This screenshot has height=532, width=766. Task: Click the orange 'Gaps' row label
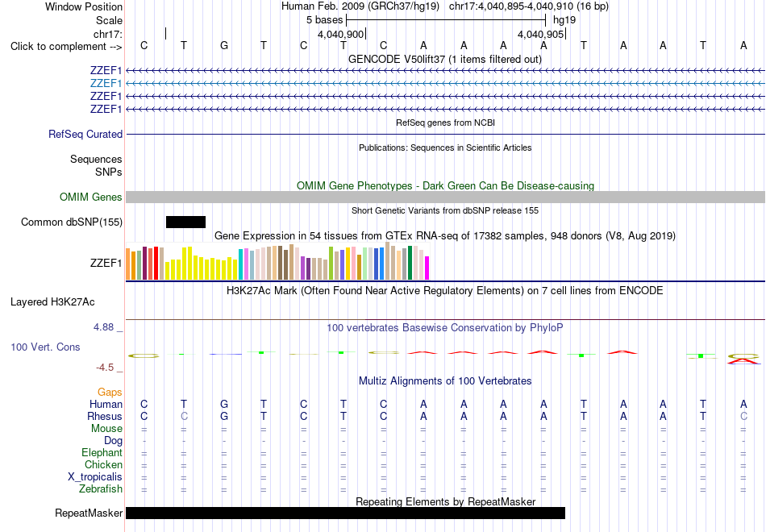110,393
